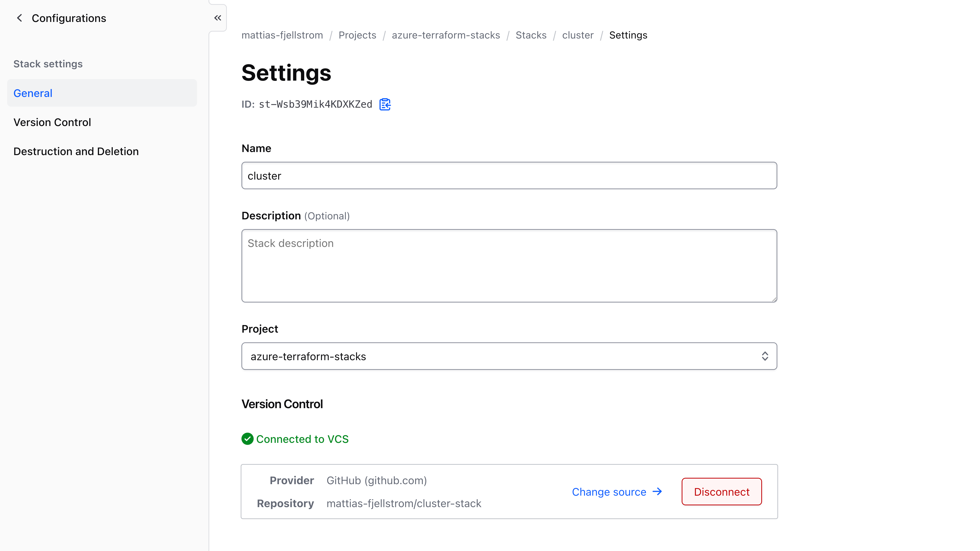This screenshot has height=551, width=980.
Task: Expand the azure-terraform-stacks project selector
Action: pyautogui.click(x=765, y=356)
